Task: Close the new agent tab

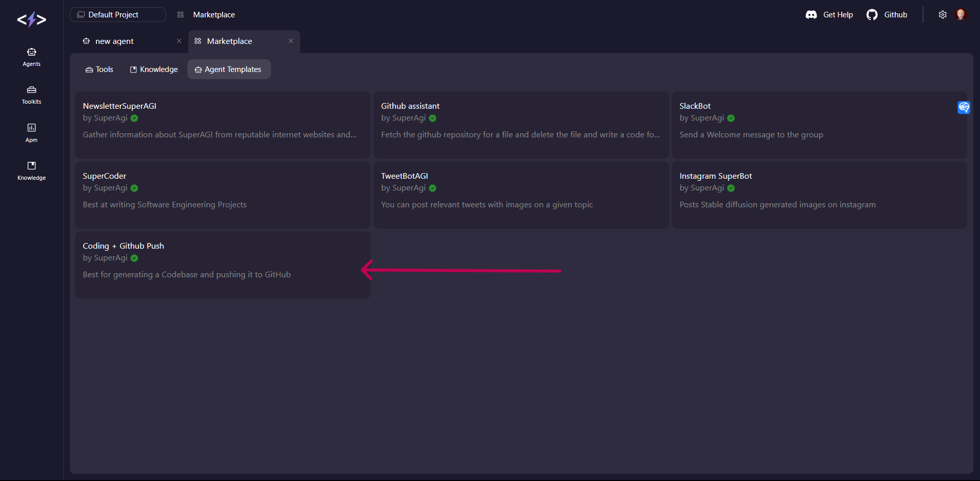Action: [179, 41]
